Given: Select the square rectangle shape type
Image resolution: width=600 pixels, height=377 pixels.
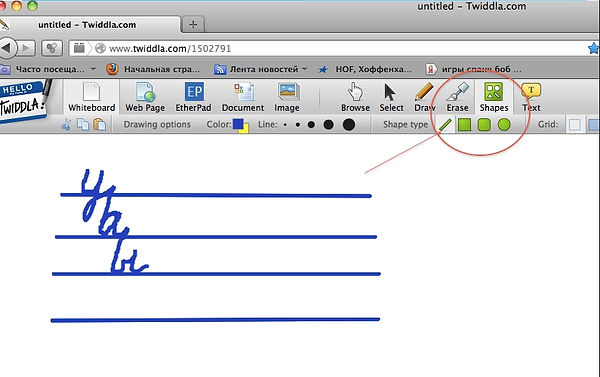Looking at the screenshot, I should point(464,125).
